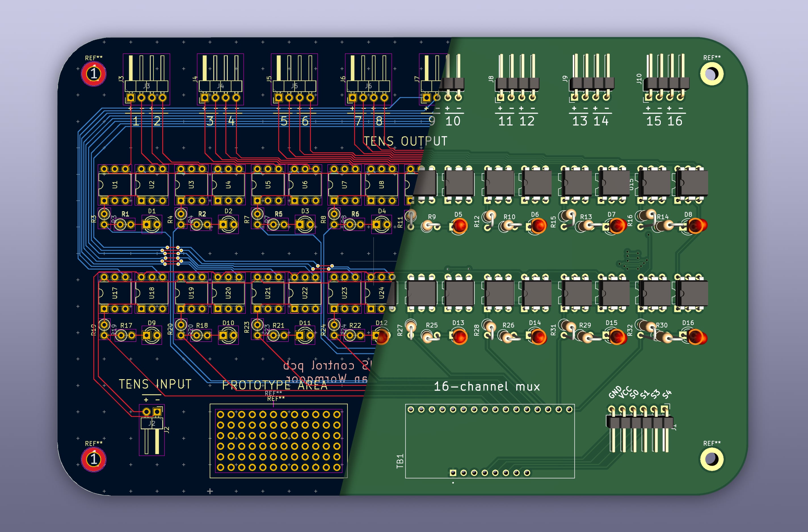Select the U2 chip footprint
808x532 pixels.
pos(152,185)
